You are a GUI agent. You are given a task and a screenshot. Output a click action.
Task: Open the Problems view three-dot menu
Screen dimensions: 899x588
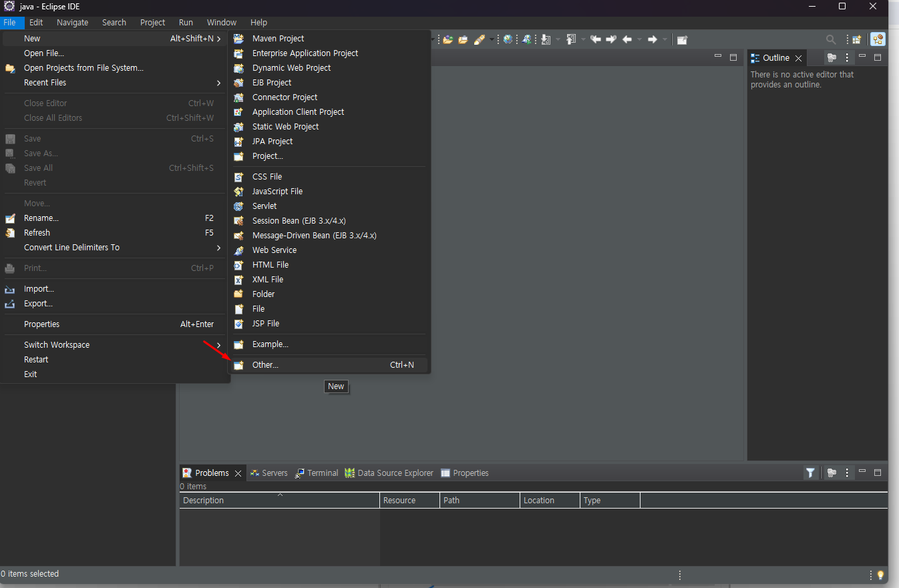(847, 473)
